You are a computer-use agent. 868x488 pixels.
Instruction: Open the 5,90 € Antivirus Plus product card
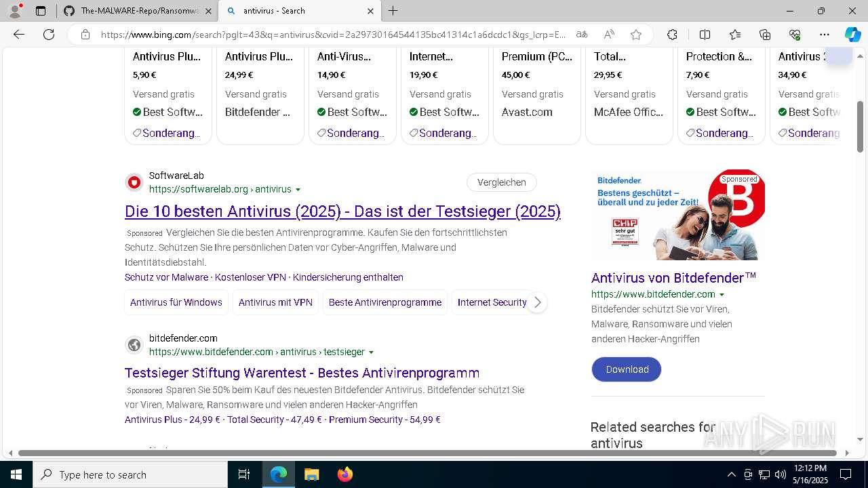(x=168, y=95)
